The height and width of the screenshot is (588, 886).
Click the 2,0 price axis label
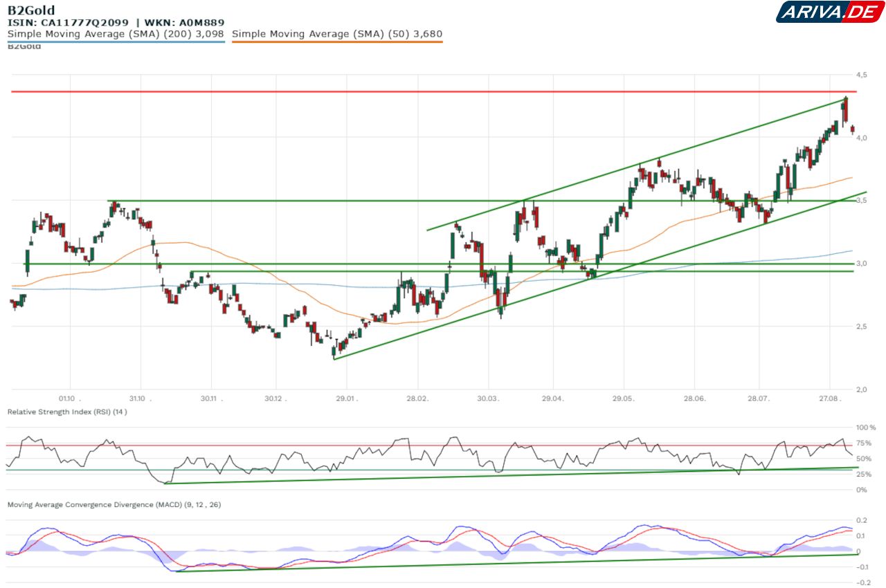pyautogui.click(x=862, y=389)
